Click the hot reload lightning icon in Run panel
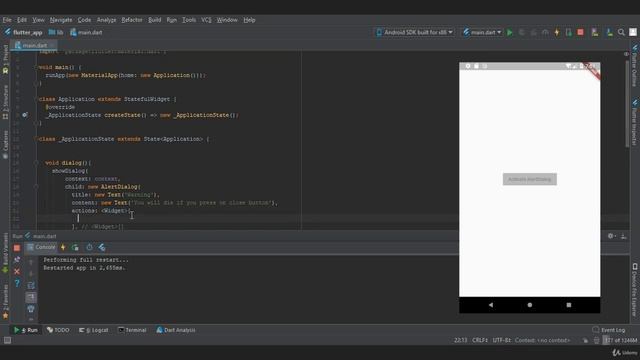The width and height of the screenshot is (640, 360). 63,247
